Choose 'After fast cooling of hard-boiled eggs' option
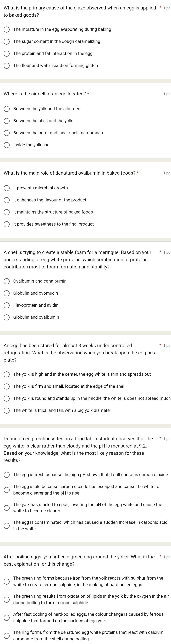The height and width of the screenshot is (644, 171). click(x=7, y=617)
